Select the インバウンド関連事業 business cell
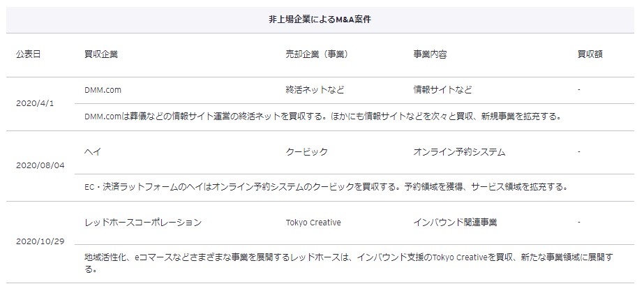This screenshot has width=644, height=300. click(455, 223)
